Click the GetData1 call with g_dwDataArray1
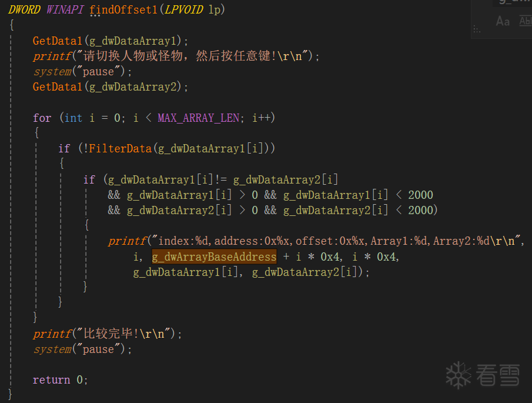Image resolution: width=532 pixels, height=403 pixels. pyautogui.click(x=58, y=41)
